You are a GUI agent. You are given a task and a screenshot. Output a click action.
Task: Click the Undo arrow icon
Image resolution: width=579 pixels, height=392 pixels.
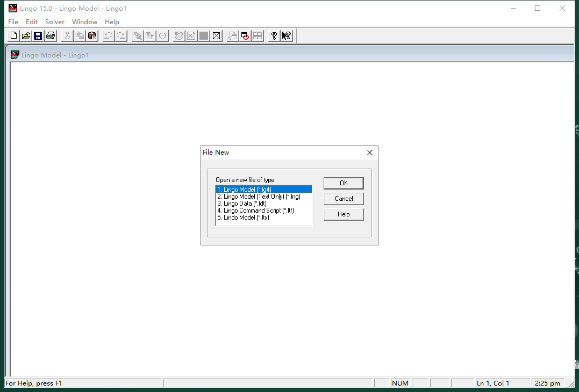(109, 36)
